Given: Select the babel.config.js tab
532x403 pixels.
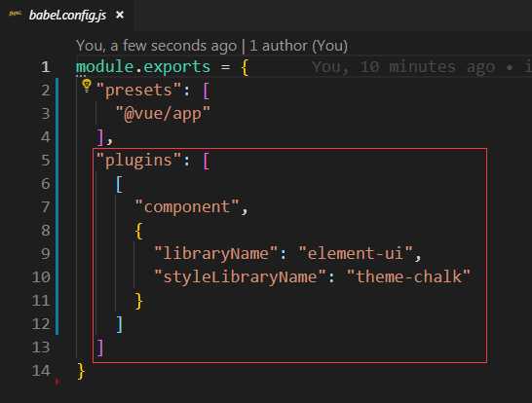Looking at the screenshot, I should [x=67, y=16].
